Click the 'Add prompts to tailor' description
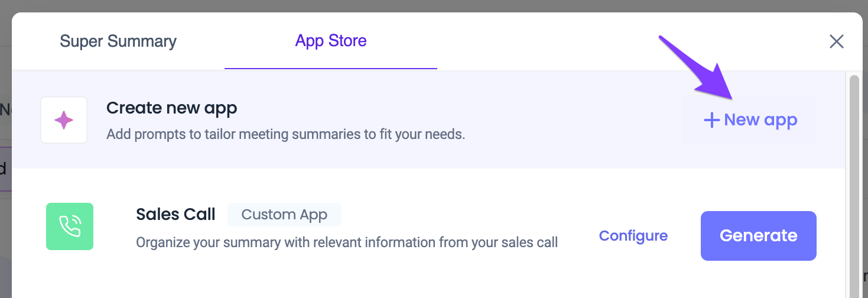This screenshot has width=868, height=298. pyautogui.click(x=286, y=134)
